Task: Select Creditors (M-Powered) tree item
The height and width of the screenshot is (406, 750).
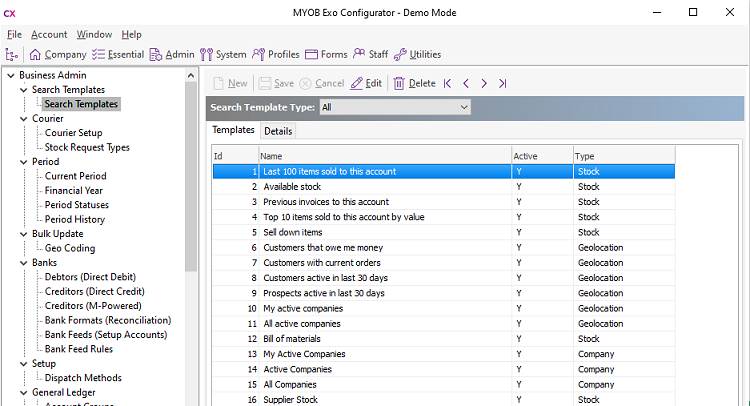Action: coord(93,306)
